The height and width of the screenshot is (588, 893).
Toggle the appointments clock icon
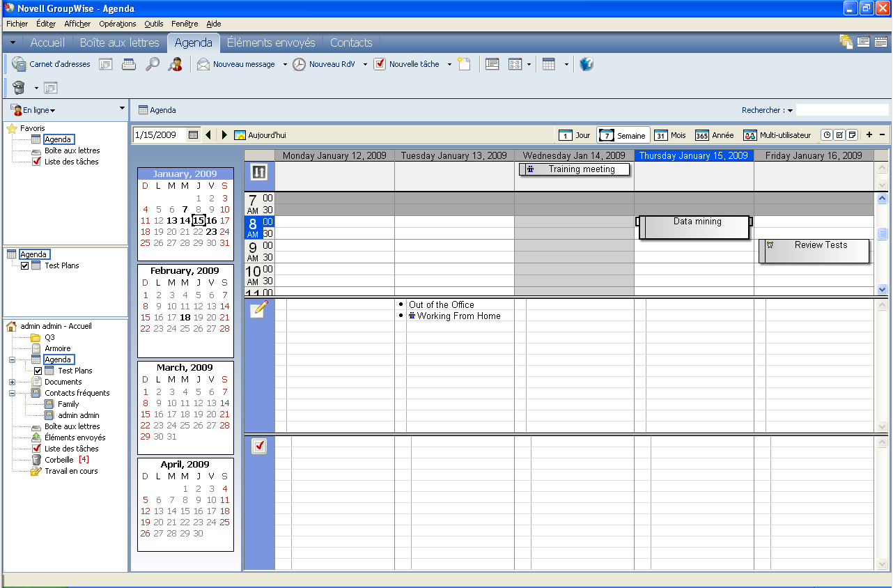point(827,135)
